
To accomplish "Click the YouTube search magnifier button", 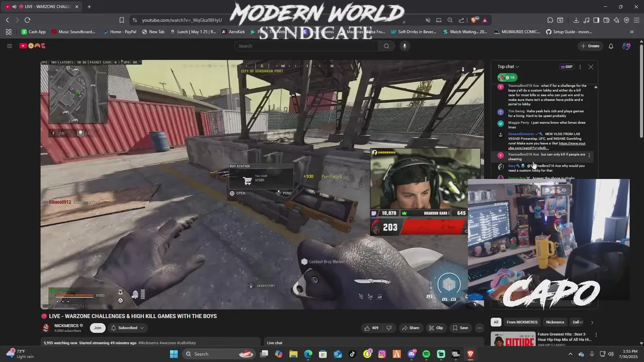I will (386, 46).
